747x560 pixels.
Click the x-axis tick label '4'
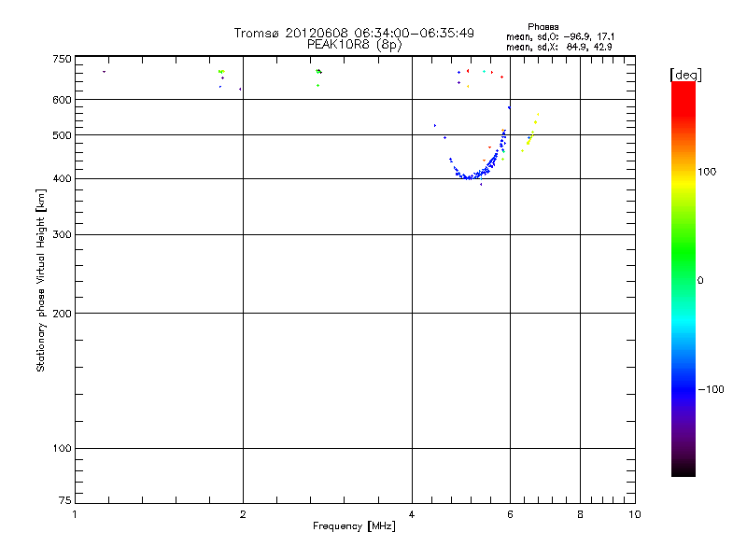(412, 515)
